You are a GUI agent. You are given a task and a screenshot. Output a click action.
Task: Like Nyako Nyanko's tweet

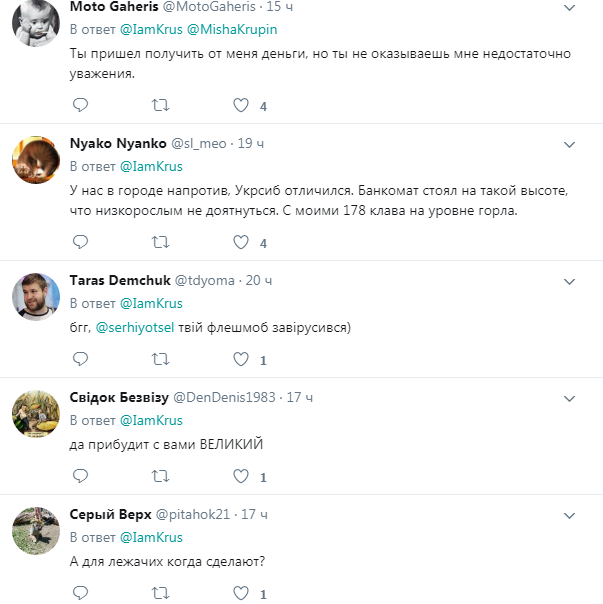coord(240,242)
